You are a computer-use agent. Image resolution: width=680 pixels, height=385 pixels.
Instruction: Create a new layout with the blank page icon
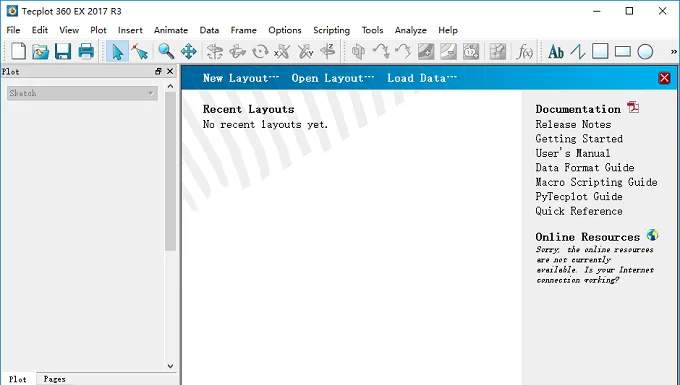point(18,52)
